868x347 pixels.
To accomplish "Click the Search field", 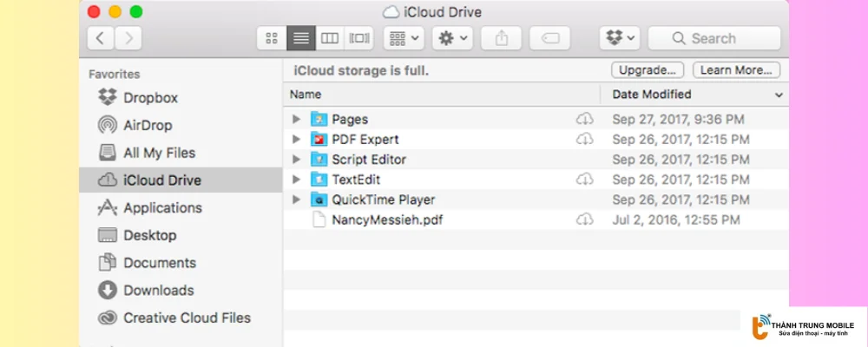I will tap(714, 38).
